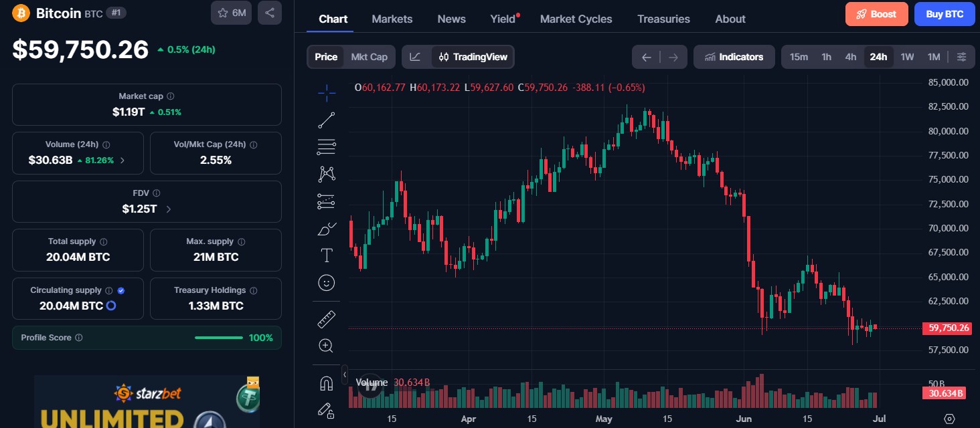Click the redo arrow button

673,57
